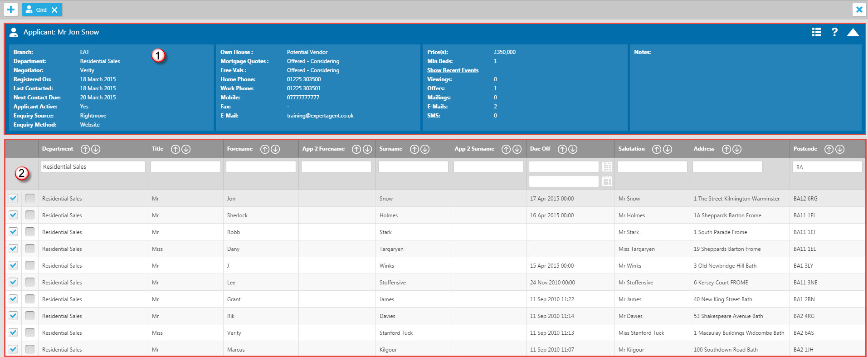The image size is (868, 357).
Task: Sort Department column descending
Action: click(96, 149)
